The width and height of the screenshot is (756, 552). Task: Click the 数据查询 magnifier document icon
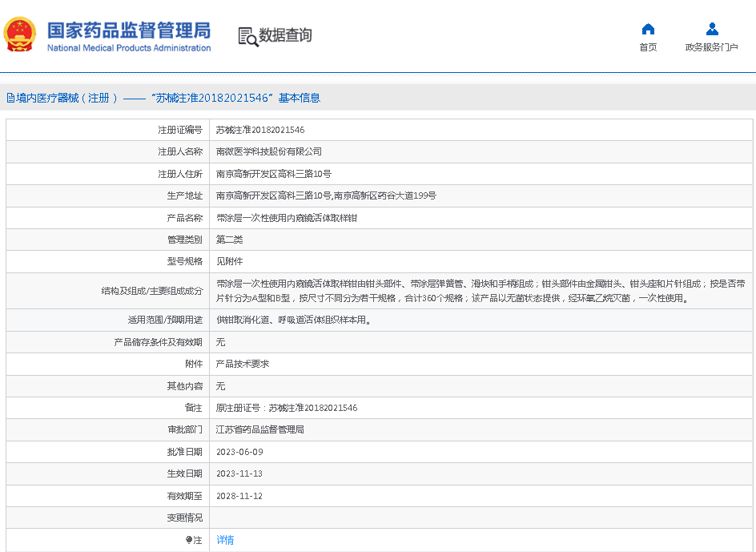247,36
